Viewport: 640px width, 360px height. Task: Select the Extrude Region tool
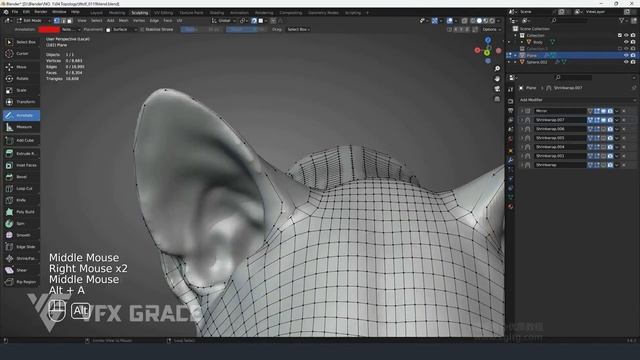(x=22, y=153)
